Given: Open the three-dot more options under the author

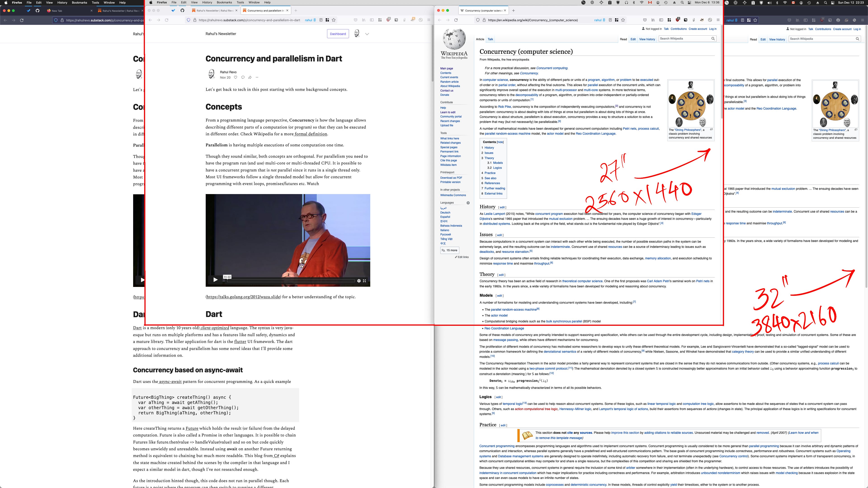Looking at the screenshot, I should [x=257, y=77].
